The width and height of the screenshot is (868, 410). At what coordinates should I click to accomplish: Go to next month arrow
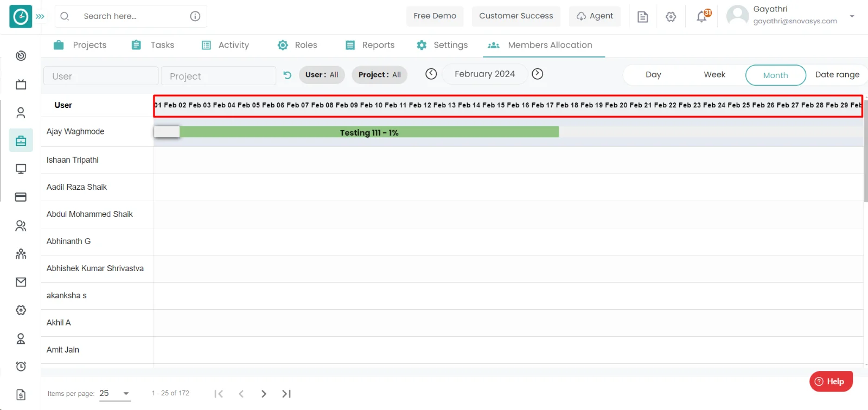(x=538, y=74)
